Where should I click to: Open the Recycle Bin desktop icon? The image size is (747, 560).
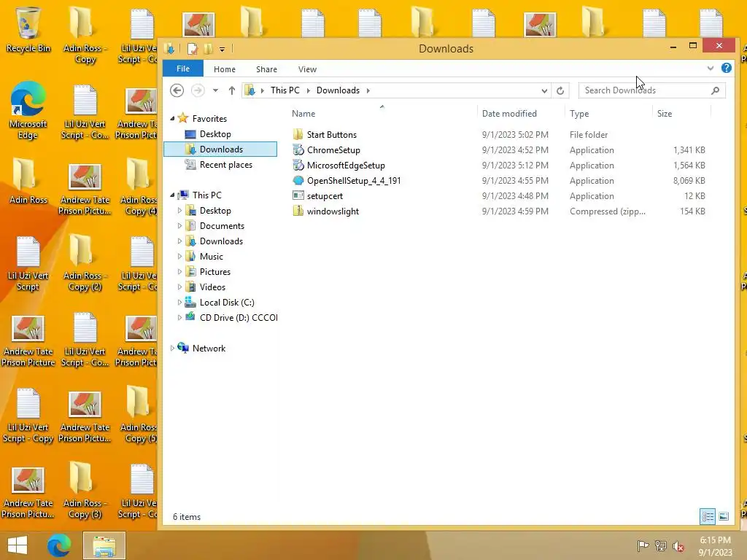(x=28, y=29)
